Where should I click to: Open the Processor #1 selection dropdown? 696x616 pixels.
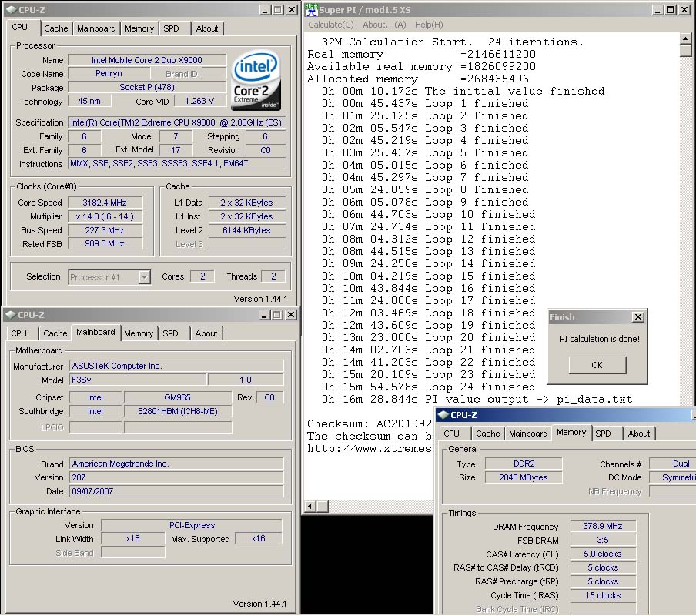coord(144,277)
